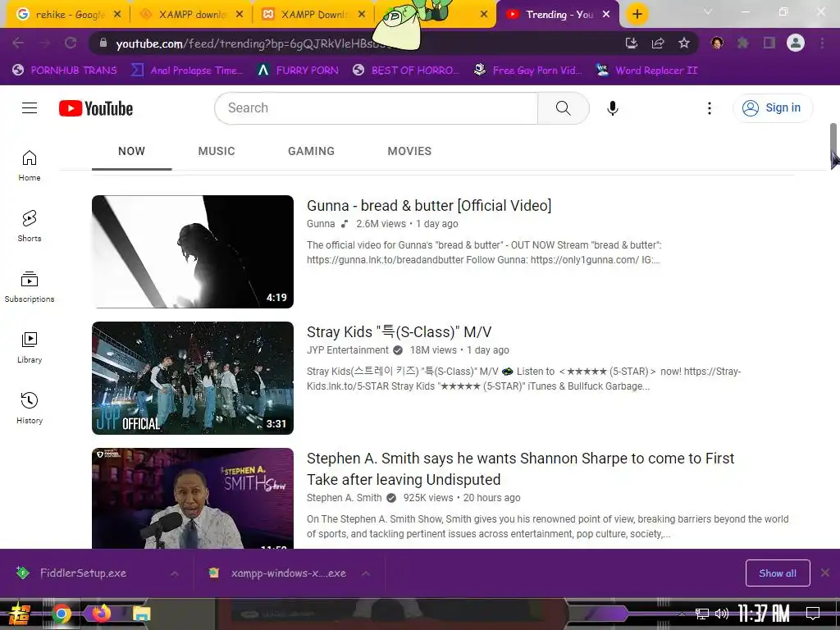Open a new tab with plus button
840x630 pixels.
click(637, 15)
